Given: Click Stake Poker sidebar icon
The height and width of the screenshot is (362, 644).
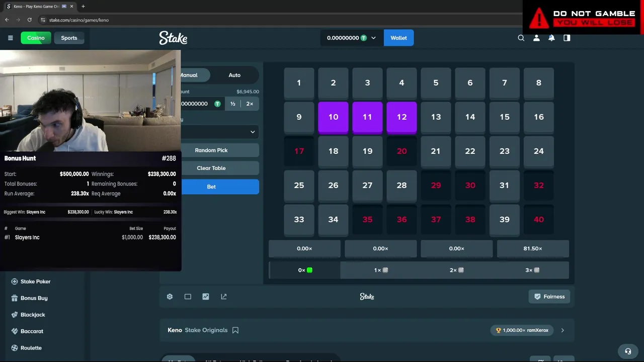Looking at the screenshot, I should tap(15, 282).
